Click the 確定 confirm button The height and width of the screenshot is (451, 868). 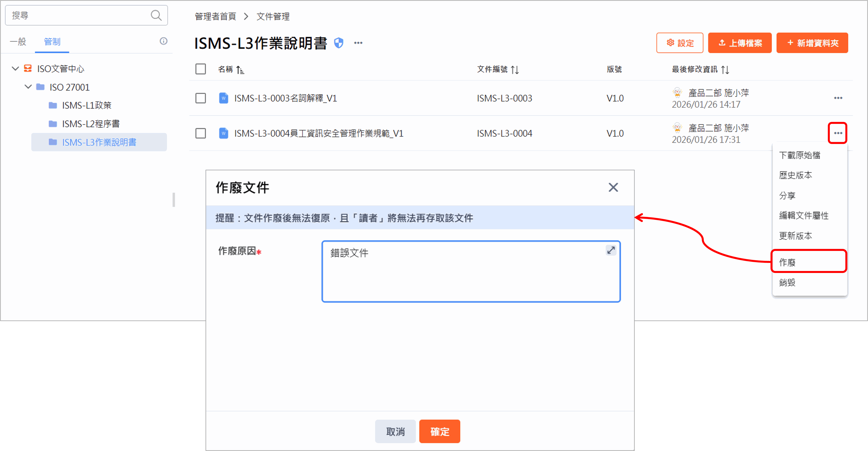(439, 432)
